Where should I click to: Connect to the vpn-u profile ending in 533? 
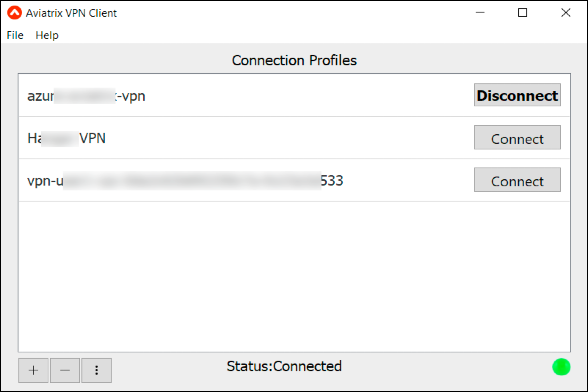coord(517,180)
